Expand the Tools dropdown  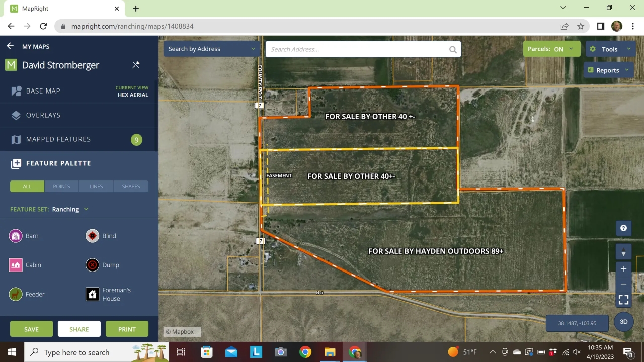pos(611,49)
